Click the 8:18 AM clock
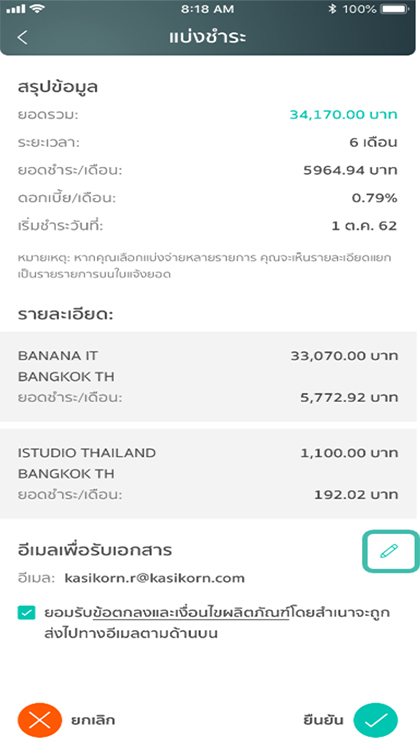 [x=208, y=9]
